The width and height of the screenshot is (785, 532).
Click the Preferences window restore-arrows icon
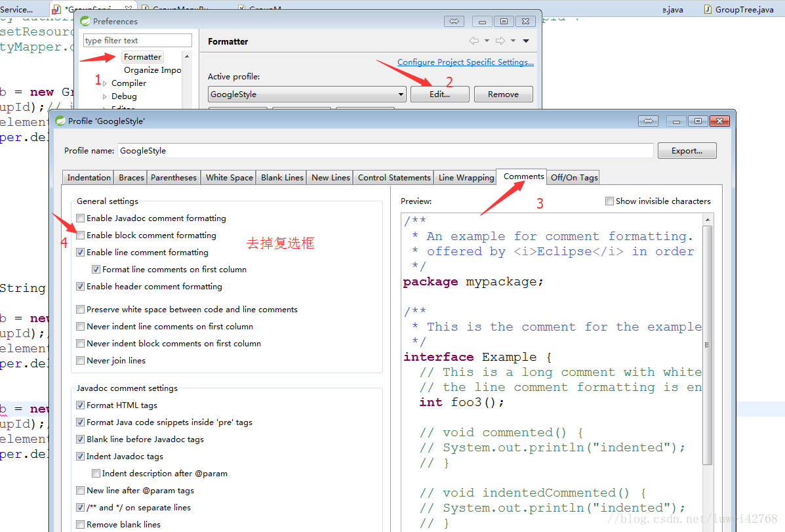pos(454,21)
